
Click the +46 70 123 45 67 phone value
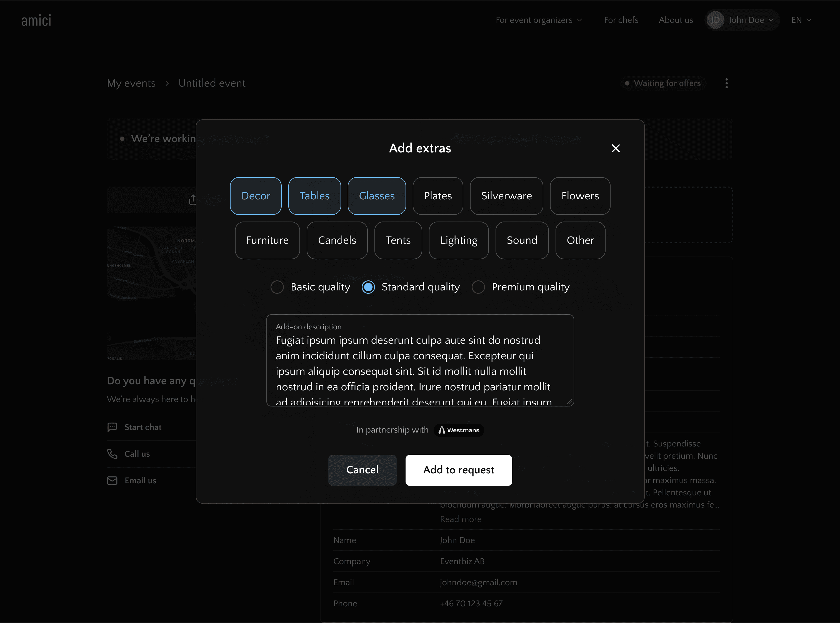(471, 604)
